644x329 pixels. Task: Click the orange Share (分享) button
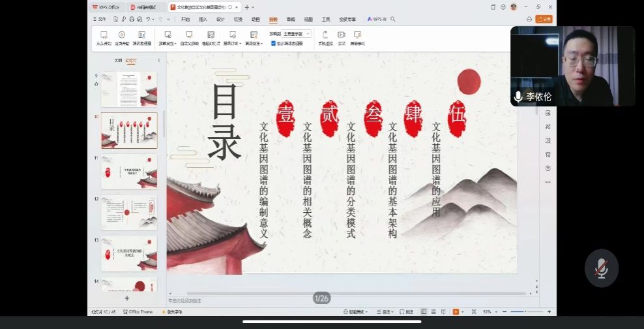(544, 20)
